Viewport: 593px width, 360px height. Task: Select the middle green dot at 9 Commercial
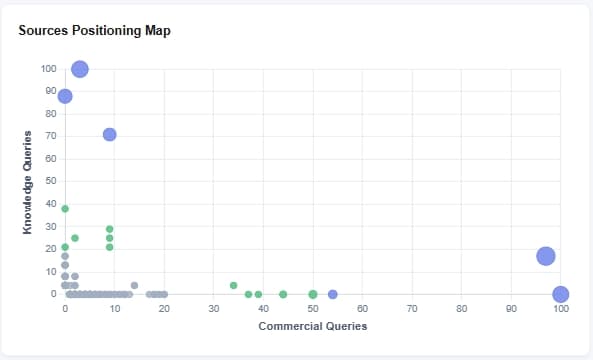click(110, 238)
